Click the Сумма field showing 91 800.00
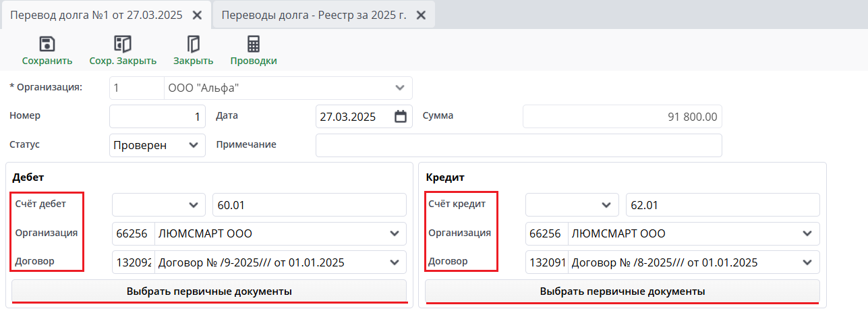Image resolution: width=868 pixels, height=311 pixels. coord(622,117)
